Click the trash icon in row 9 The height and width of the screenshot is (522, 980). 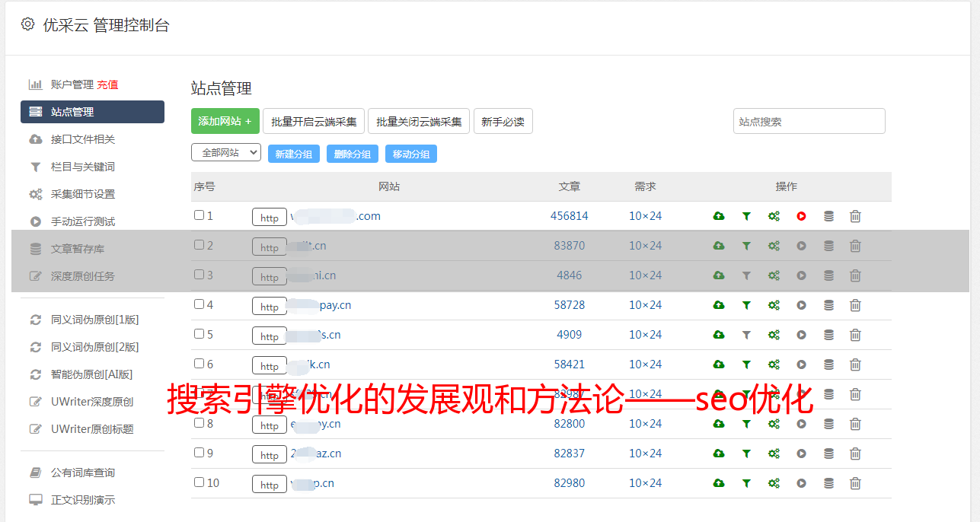(855, 454)
